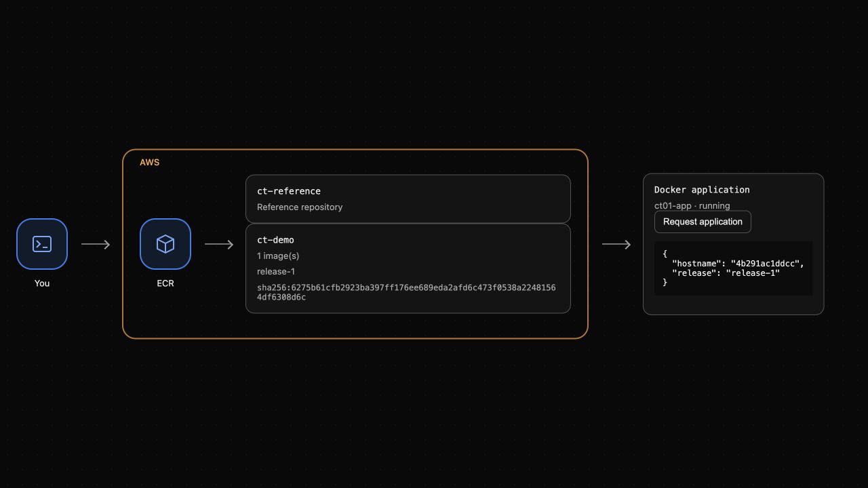Click the 'ECR' label under cube icon

pos(165,283)
